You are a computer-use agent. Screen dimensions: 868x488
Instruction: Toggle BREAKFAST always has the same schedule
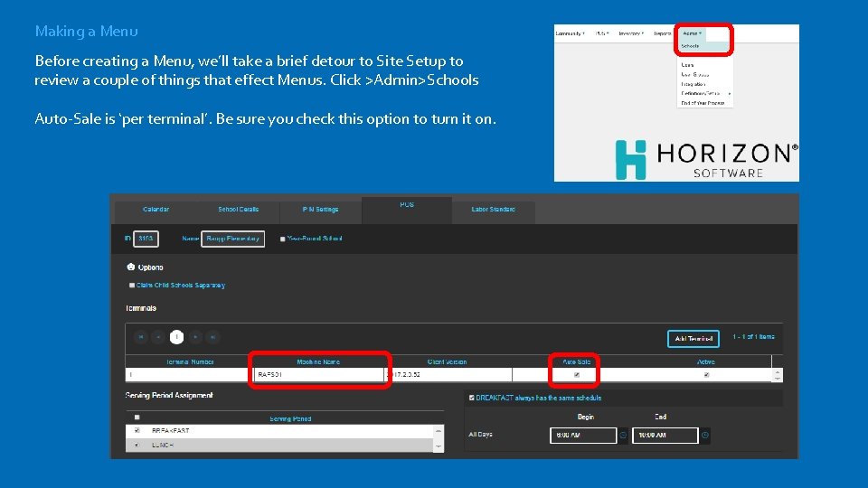click(x=472, y=398)
